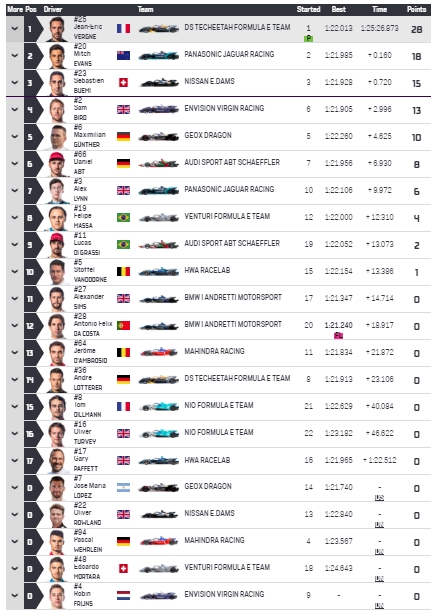Screen dimensions: 431x614
Task: Click the New Zealand flag for Mitch Evans
Action: tap(123, 55)
